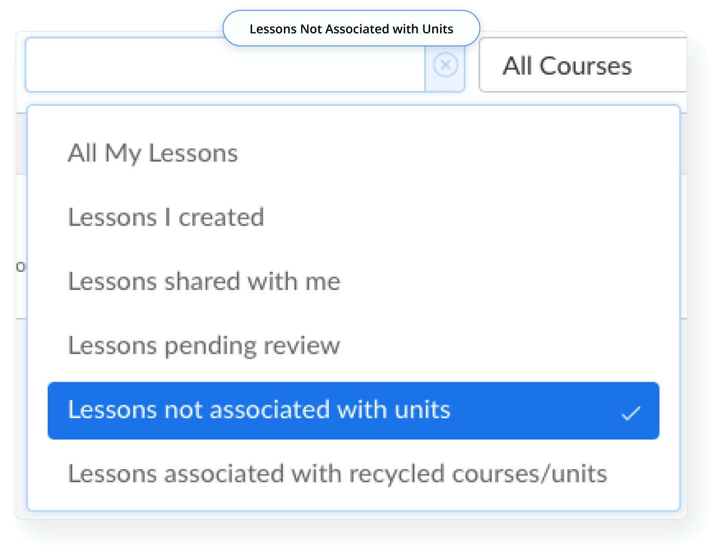Pick the Lessons pending review filter
The width and height of the screenshot is (728, 560).
204,345
